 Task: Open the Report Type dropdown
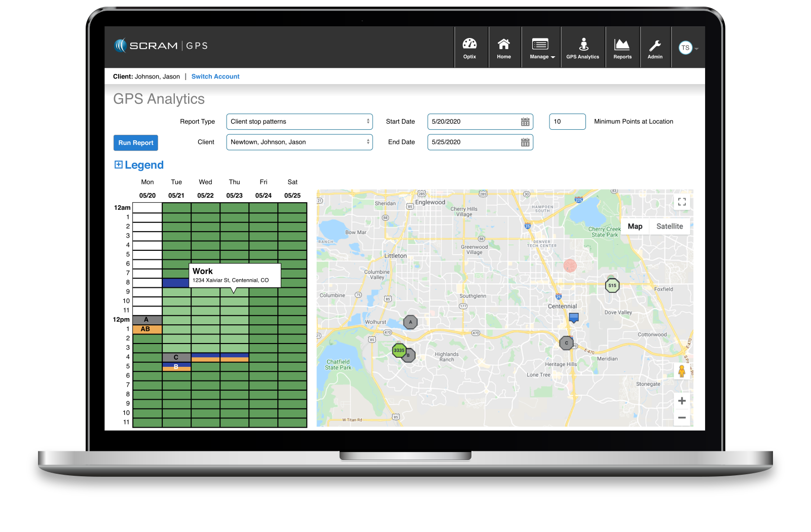299,122
